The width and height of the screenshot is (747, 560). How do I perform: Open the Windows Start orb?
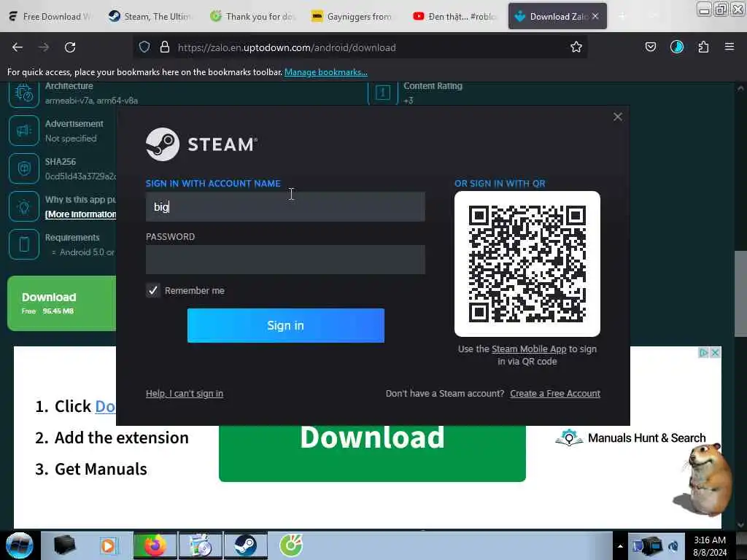(x=20, y=545)
